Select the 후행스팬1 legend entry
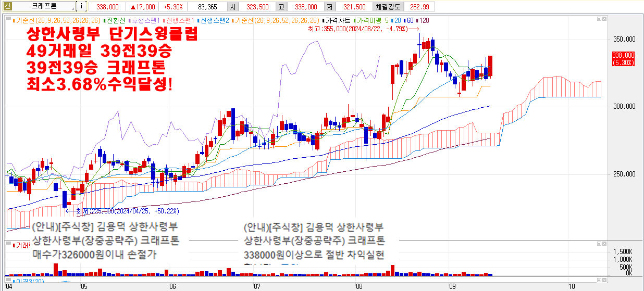644x291 pixels. [144, 21]
